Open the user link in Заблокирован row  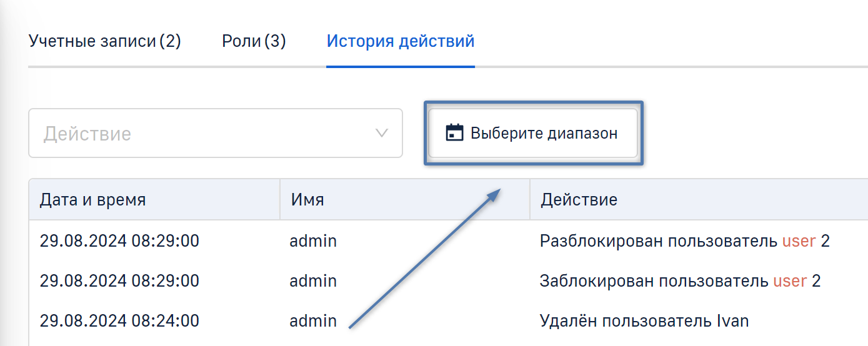[x=790, y=281]
